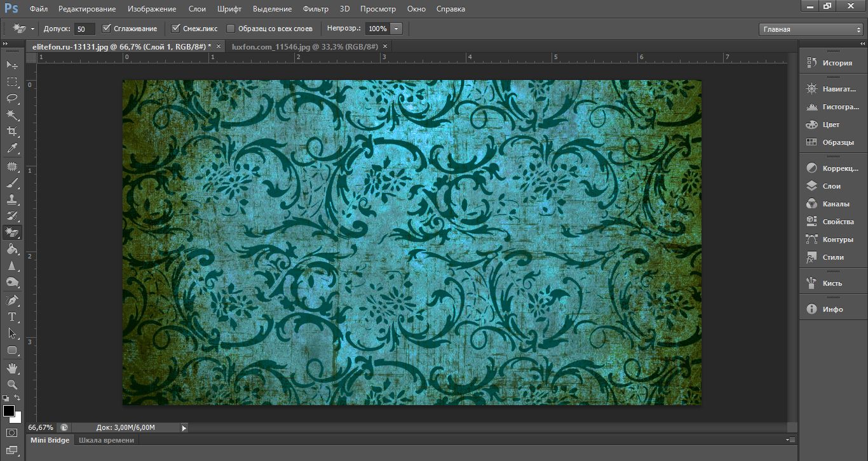The height and width of the screenshot is (461, 868).
Task: Select the Paint Bucket tool
Action: click(x=12, y=249)
